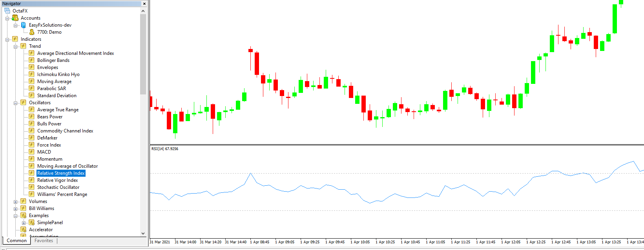The width and height of the screenshot is (644, 250).
Task: Collapse the Oscillators group
Action: [15, 103]
